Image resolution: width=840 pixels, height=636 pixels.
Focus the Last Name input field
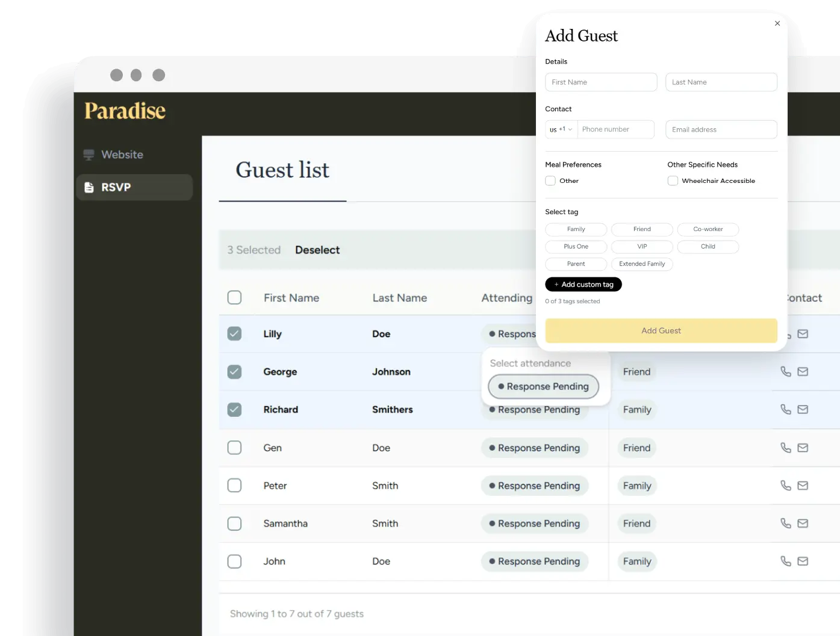(721, 82)
